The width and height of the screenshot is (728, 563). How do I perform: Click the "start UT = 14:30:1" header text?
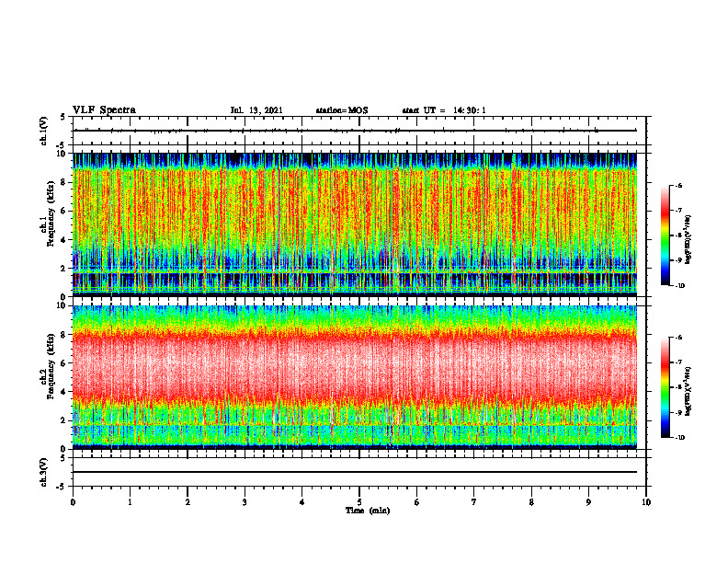pyautogui.click(x=444, y=110)
